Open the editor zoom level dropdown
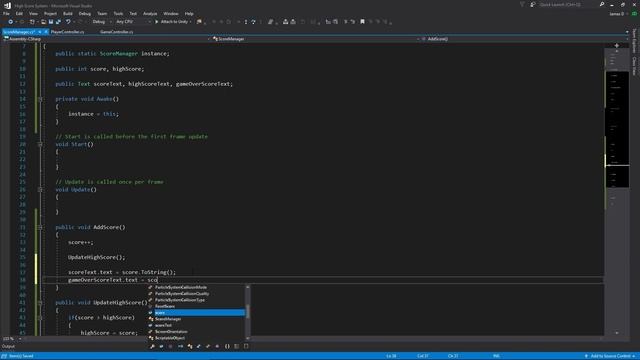The width and height of the screenshot is (640, 360). coord(11,339)
